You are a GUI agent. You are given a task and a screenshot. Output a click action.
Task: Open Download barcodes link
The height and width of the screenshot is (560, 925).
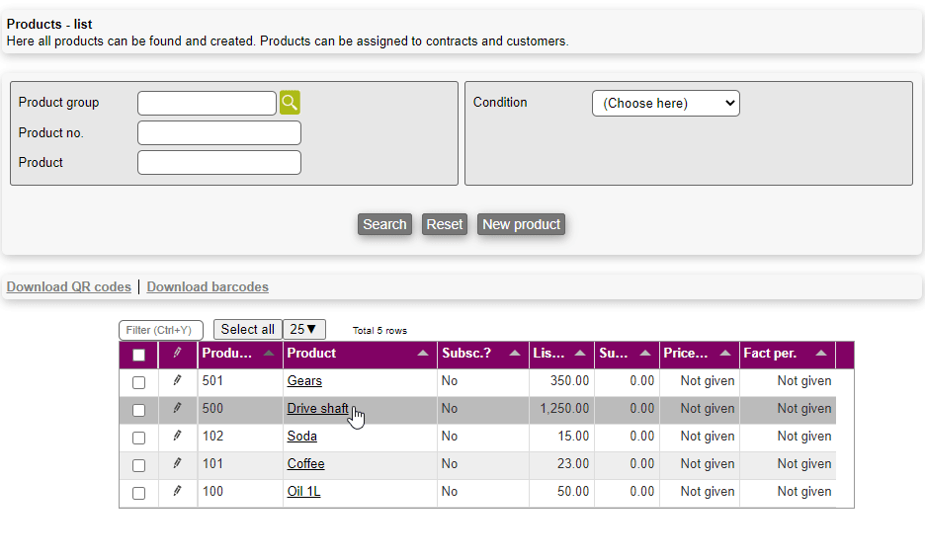[208, 287]
